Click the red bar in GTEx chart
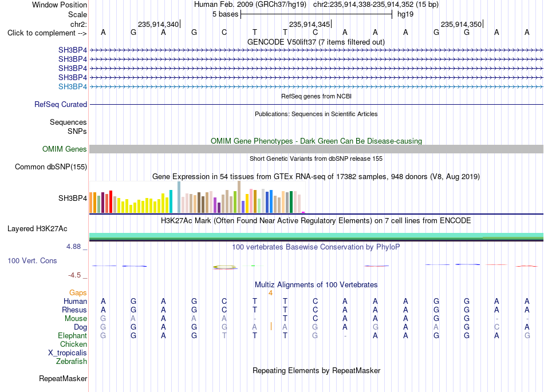Viewport: 544px width, 392px height. click(x=111, y=201)
